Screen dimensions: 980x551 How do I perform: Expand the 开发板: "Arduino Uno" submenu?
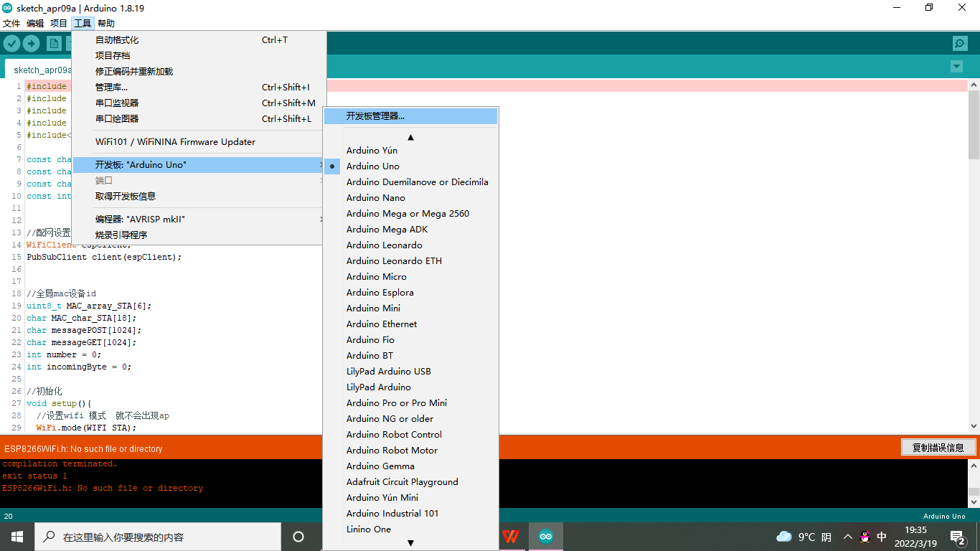[x=199, y=165]
